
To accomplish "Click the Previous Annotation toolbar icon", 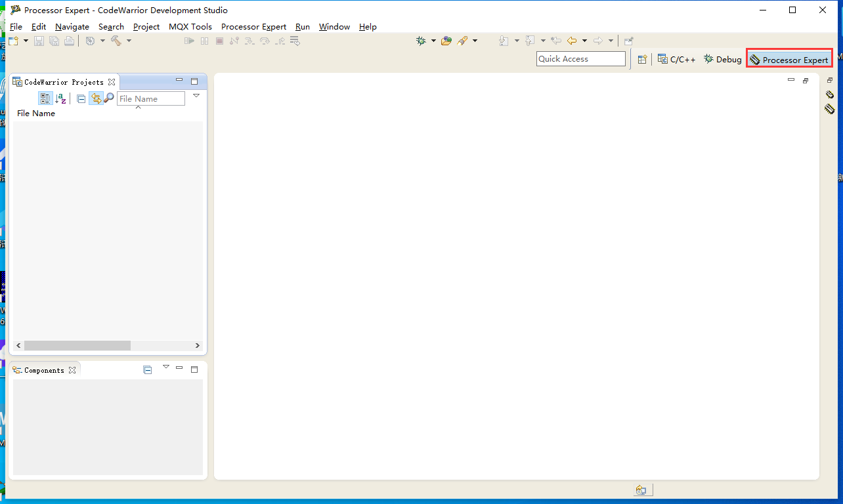I will [530, 41].
